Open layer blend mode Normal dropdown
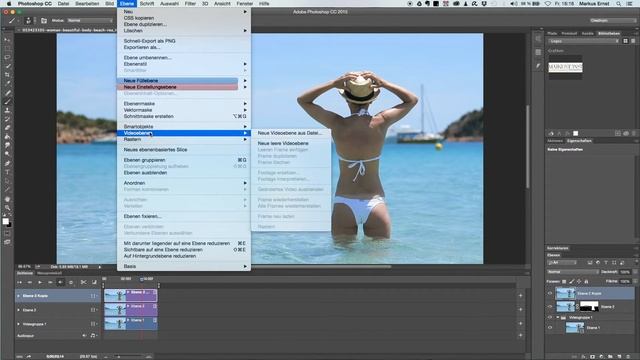Screen dimensions: 640x360 point(573,272)
